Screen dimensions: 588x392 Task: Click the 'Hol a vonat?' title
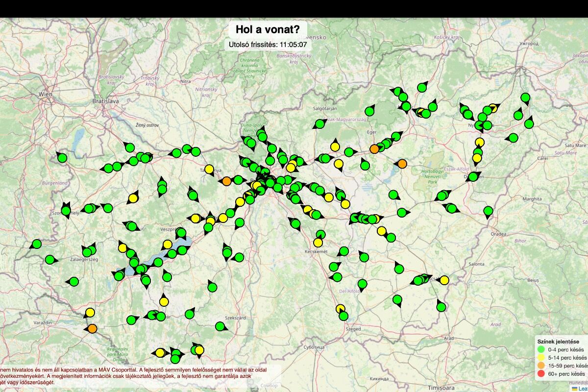pos(268,29)
